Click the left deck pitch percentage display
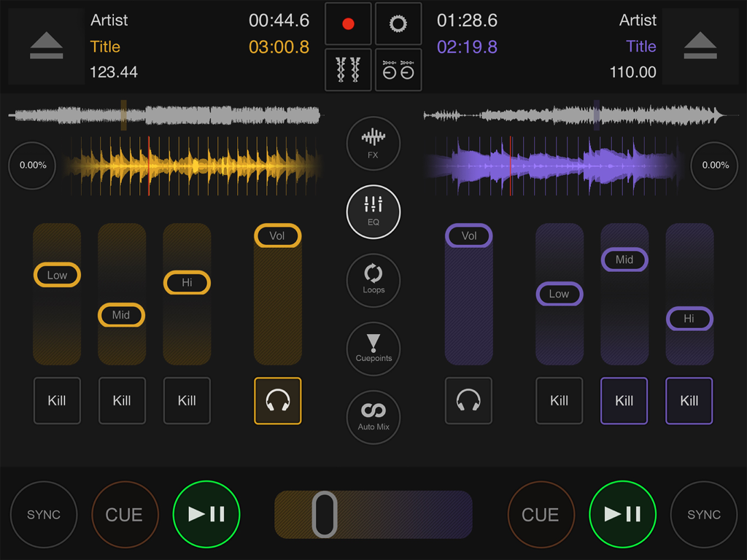The height and width of the screenshot is (560, 747). 31,166
